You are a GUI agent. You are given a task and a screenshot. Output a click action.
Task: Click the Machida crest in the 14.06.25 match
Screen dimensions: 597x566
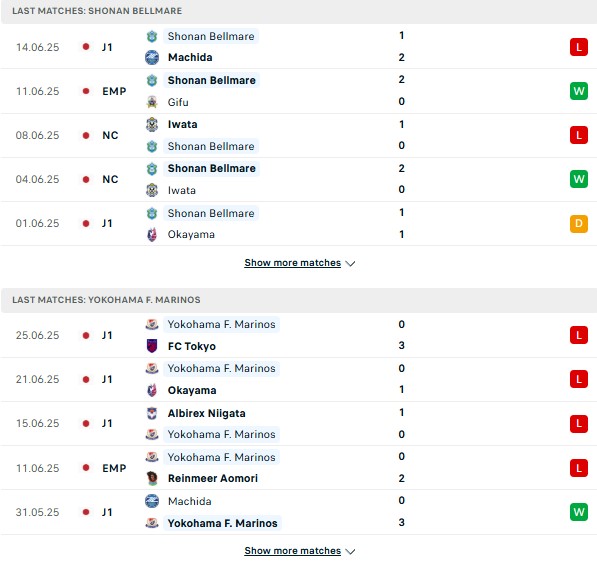[x=152, y=57]
